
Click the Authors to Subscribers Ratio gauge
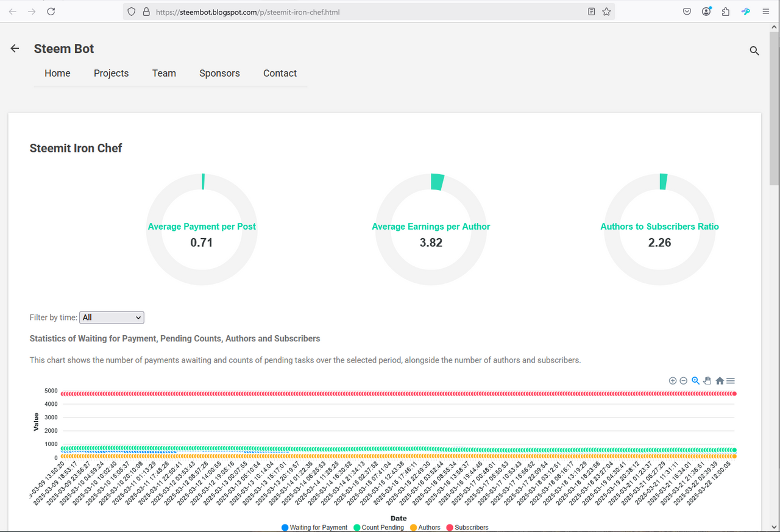(x=659, y=229)
